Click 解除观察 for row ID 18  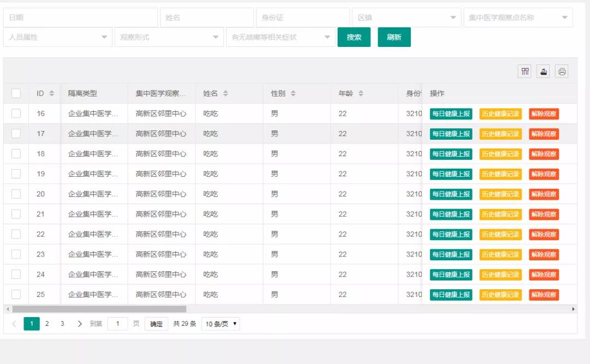point(544,154)
